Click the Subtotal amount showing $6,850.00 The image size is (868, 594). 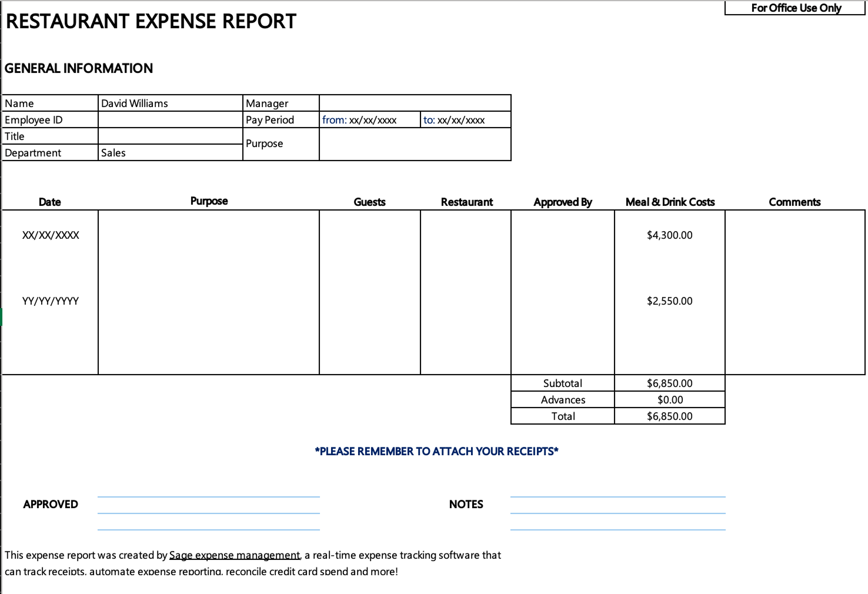[x=669, y=383]
